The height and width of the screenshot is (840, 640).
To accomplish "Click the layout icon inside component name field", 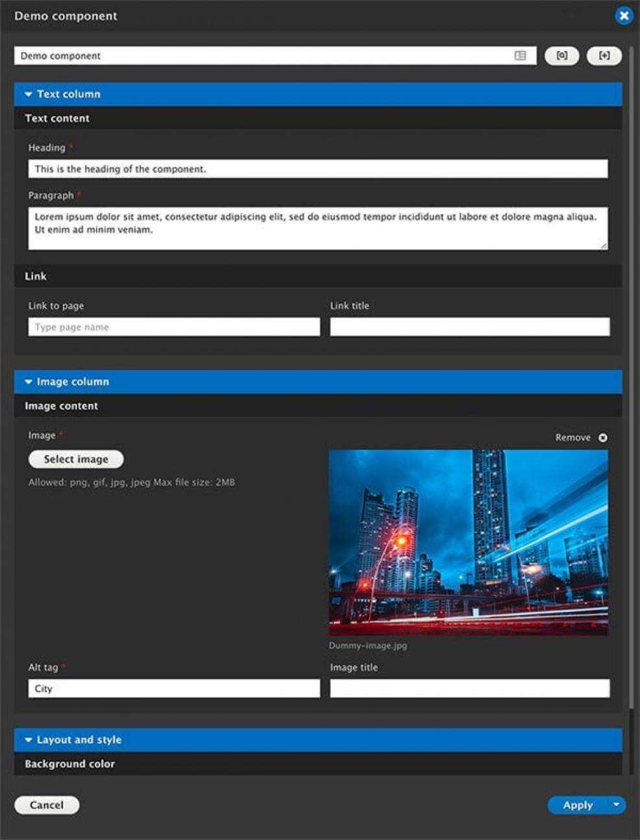I will pos(520,56).
